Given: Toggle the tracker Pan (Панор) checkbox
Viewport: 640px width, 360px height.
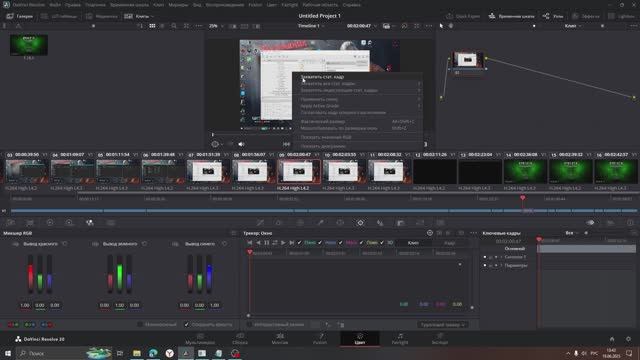Looking at the screenshot, I should point(299,242).
